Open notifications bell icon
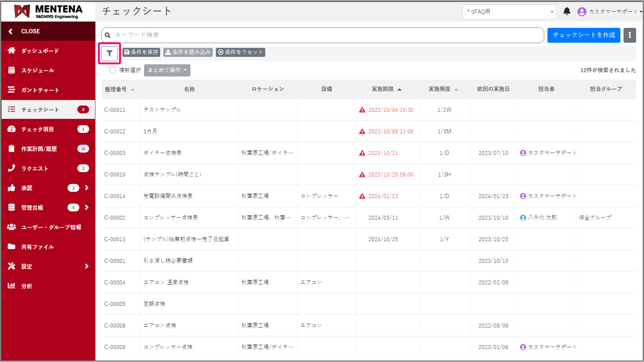 click(567, 11)
